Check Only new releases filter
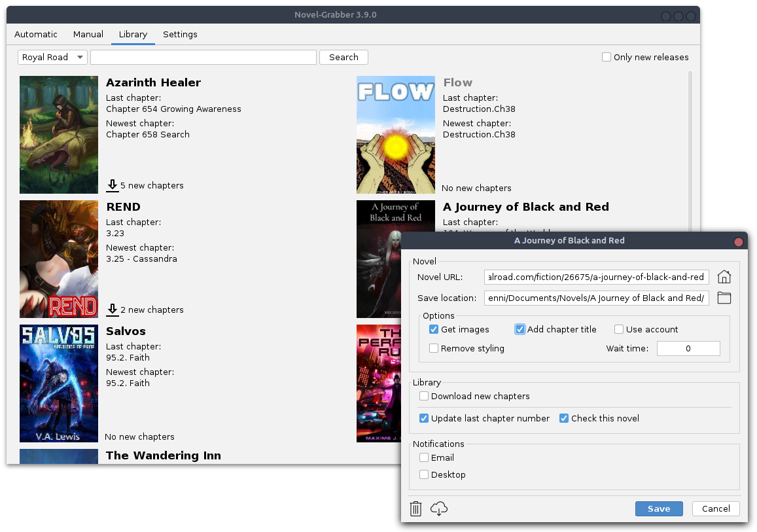Viewport: 757px width, 532px height. point(607,57)
